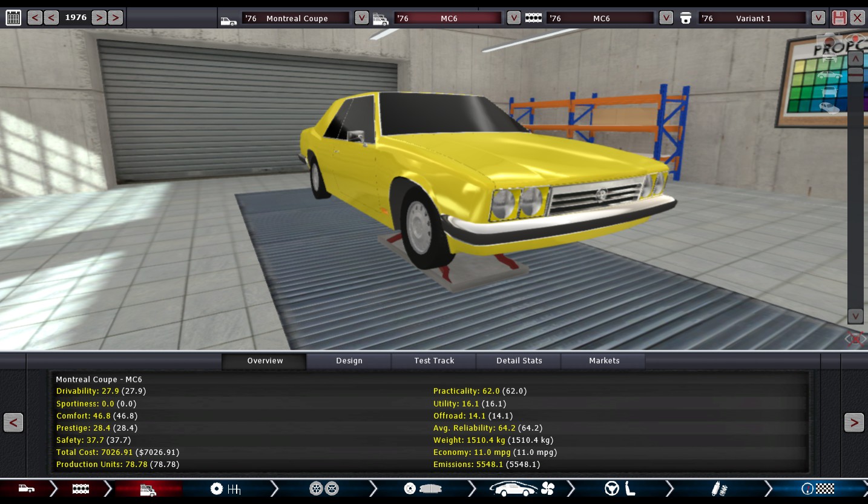This screenshot has height=504, width=868.
Task: Open the aerodynamics and cooling fan step
Action: [x=522, y=489]
